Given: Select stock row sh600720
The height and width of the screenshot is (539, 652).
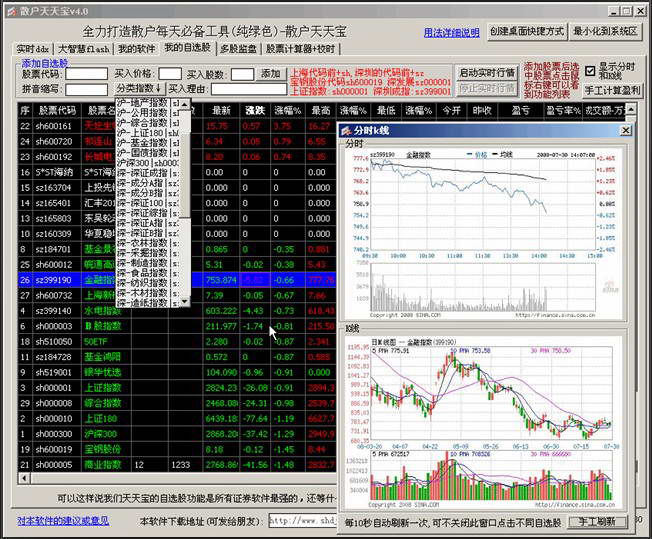Looking at the screenshot, I should (177, 141).
